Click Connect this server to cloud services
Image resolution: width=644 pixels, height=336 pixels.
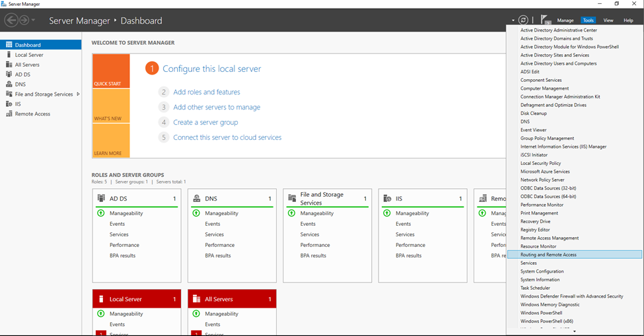point(227,137)
